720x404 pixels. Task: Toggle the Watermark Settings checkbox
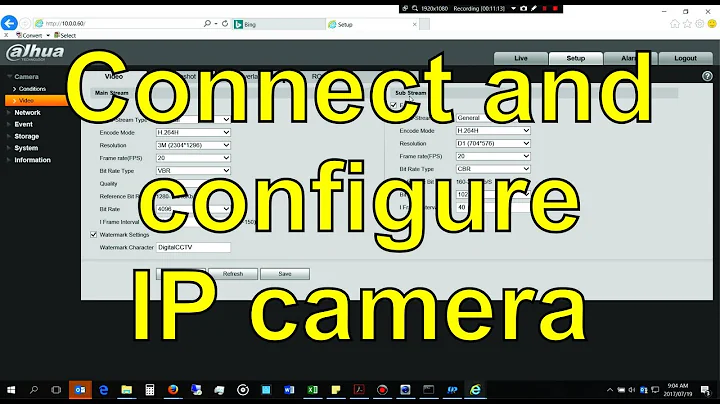click(94, 235)
